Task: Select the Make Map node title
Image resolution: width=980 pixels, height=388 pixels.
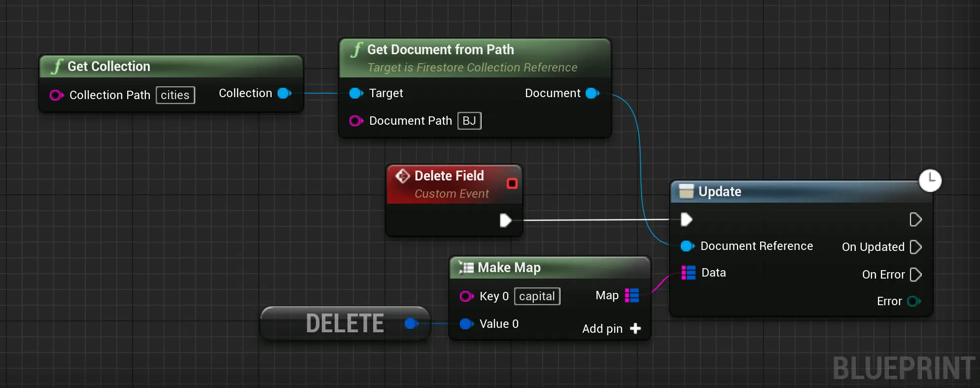Action: (x=509, y=267)
